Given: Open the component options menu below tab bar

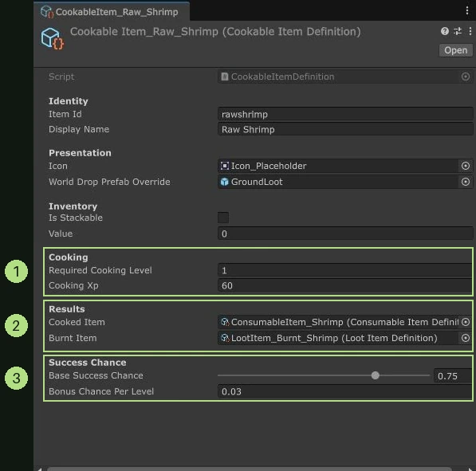Looking at the screenshot, I should [x=470, y=31].
